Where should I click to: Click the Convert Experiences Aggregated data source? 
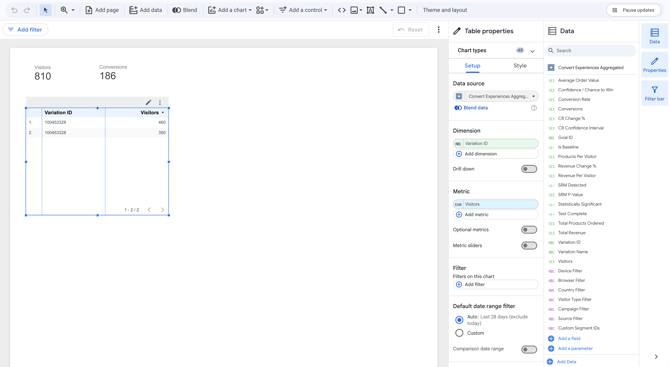coord(586,68)
